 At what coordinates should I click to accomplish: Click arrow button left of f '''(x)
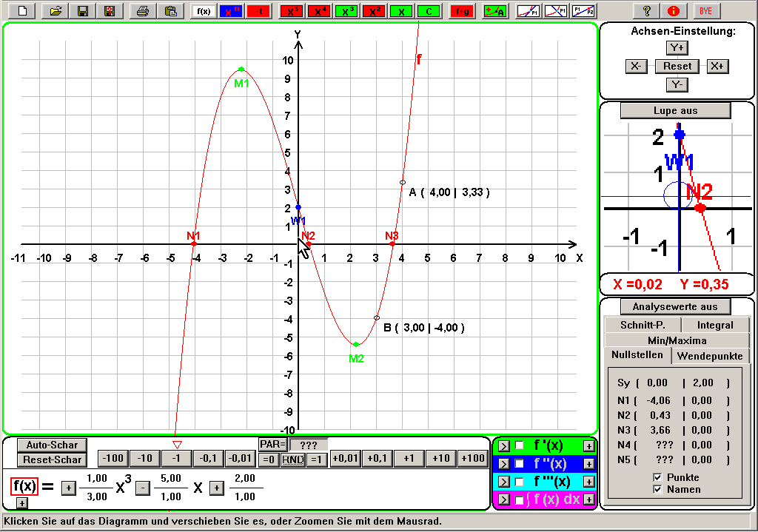(x=502, y=482)
